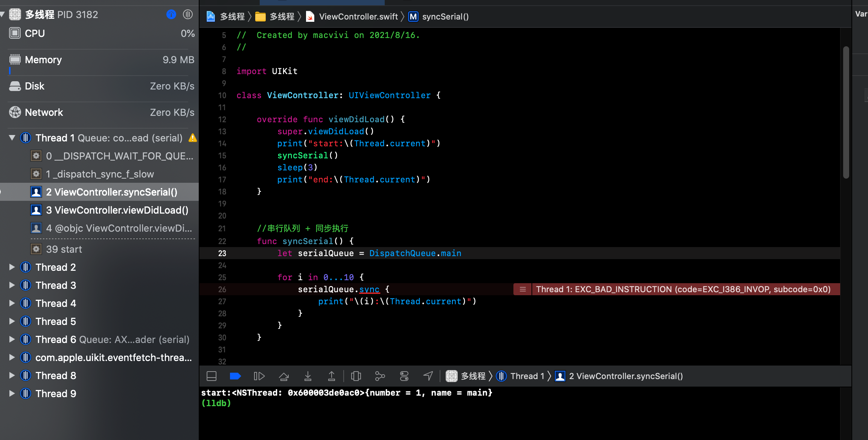This screenshot has width=868, height=440.
Task: Click Thread 1 in debug bar path
Action: point(521,376)
